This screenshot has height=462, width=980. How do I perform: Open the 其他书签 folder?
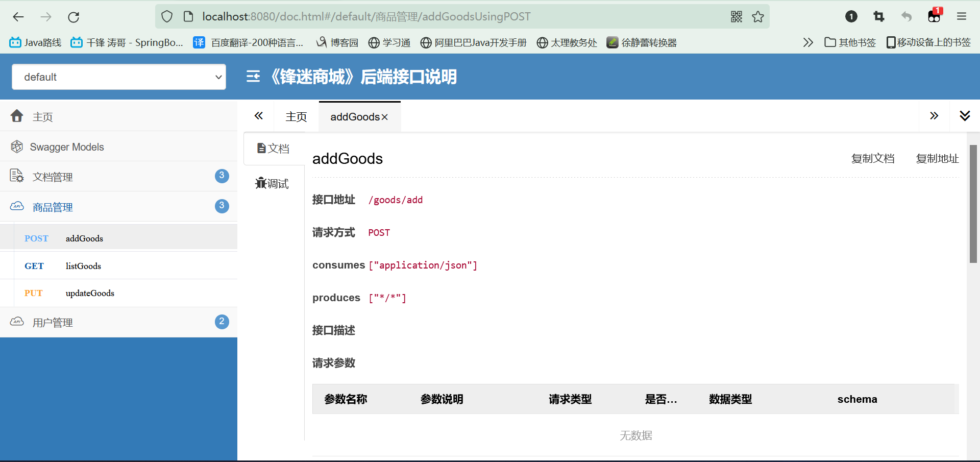click(x=850, y=42)
